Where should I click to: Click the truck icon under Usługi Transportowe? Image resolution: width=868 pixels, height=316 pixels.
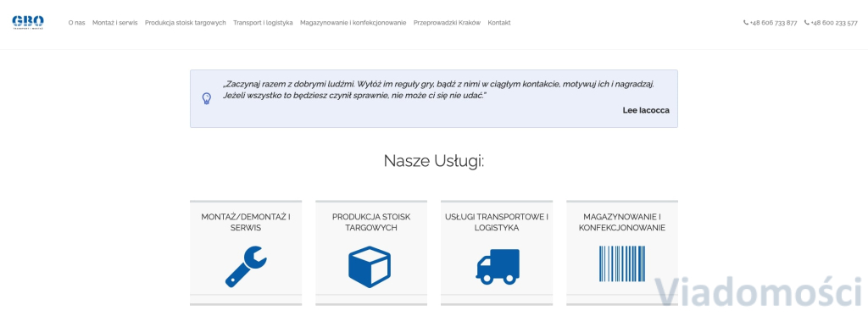(498, 266)
